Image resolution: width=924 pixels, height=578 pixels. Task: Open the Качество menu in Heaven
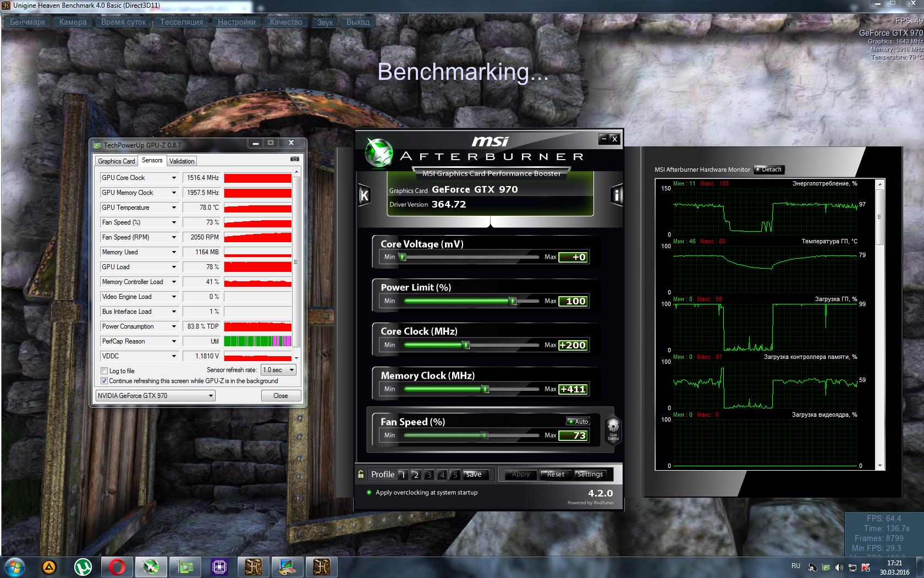click(286, 22)
